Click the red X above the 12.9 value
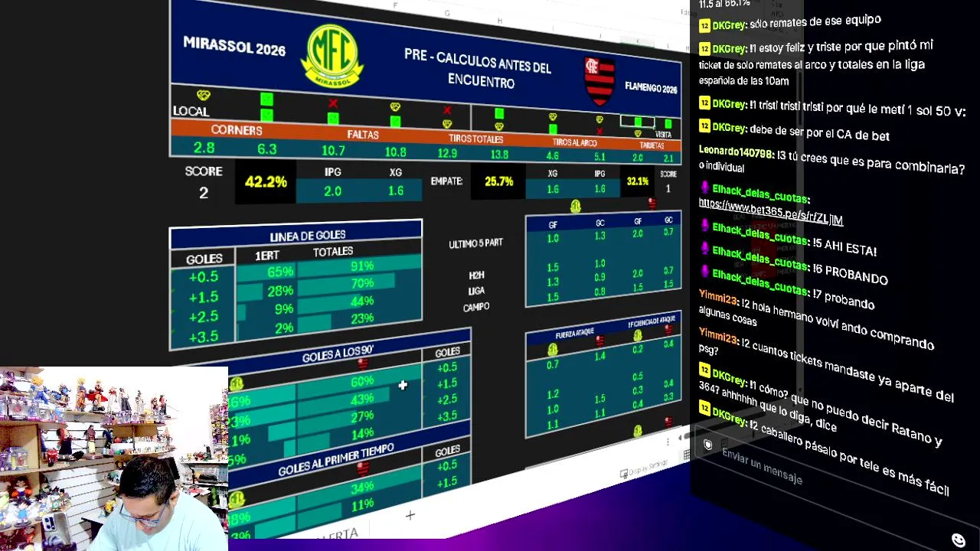The height and width of the screenshot is (551, 980). (x=447, y=111)
